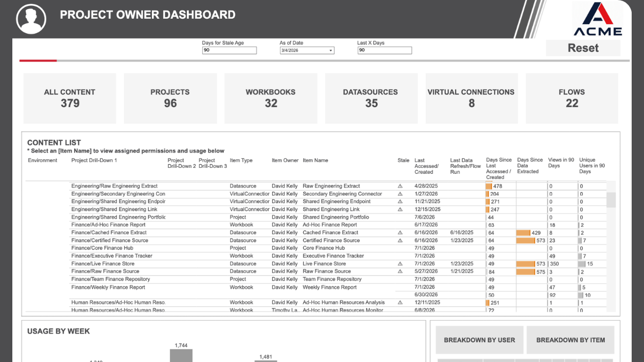Select item name Shared Engineering Portfolio
The image size is (644, 362).
click(x=336, y=217)
